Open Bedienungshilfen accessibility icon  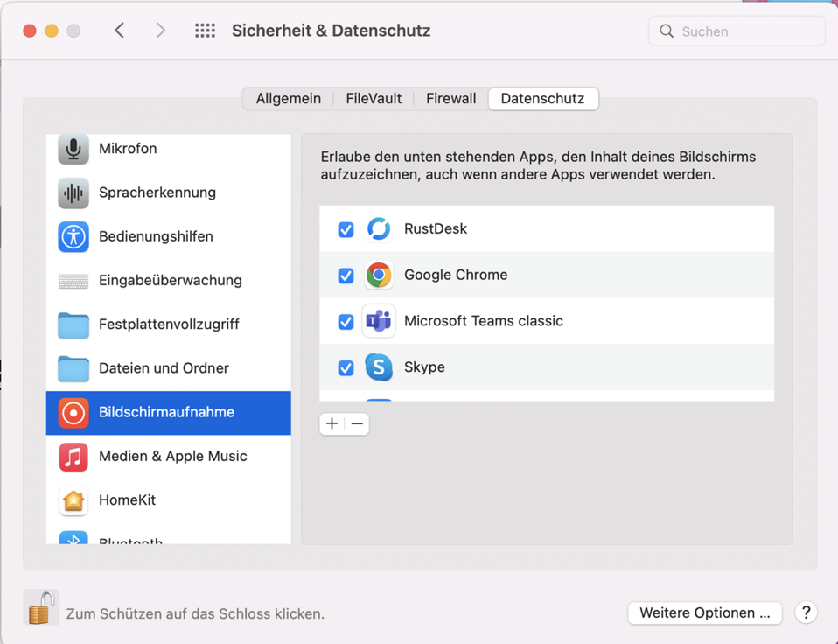point(73,236)
